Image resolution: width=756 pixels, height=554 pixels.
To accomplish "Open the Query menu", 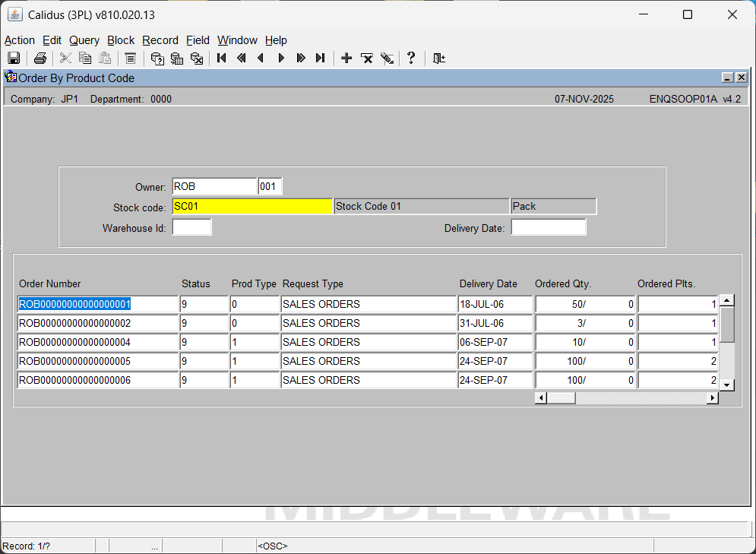I will (x=84, y=40).
